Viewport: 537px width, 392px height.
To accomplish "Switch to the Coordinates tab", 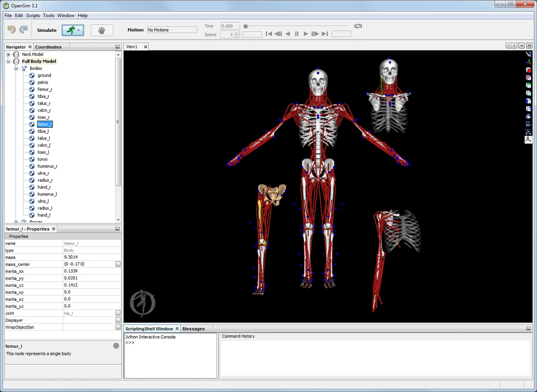I will tap(48, 47).
